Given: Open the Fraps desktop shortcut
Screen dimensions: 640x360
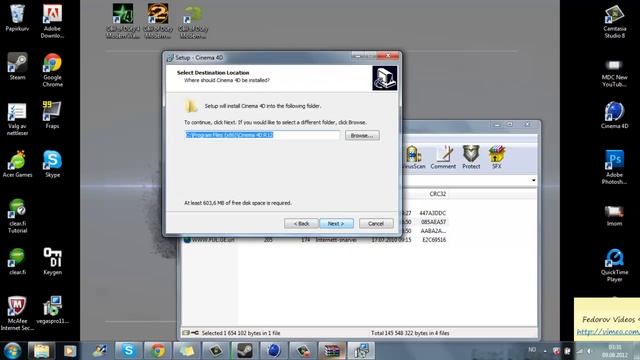Looking at the screenshot, I should tap(52, 115).
